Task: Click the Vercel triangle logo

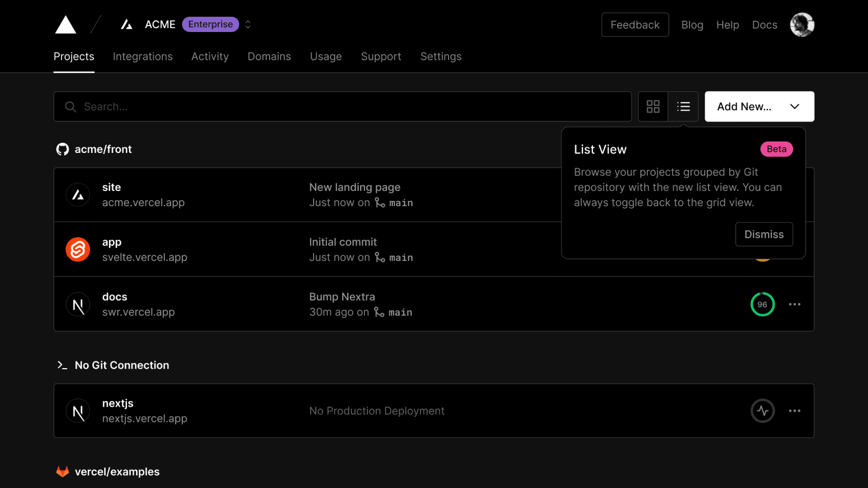Action: (66, 25)
